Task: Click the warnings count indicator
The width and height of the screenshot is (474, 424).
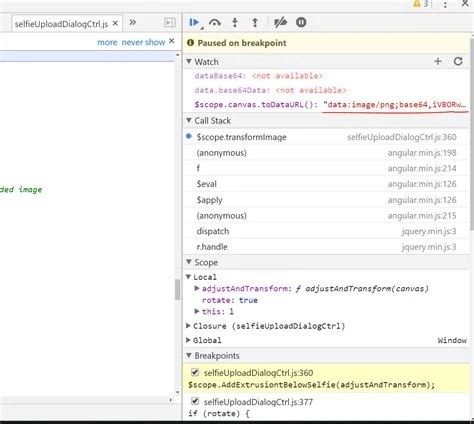Action: [421, 4]
